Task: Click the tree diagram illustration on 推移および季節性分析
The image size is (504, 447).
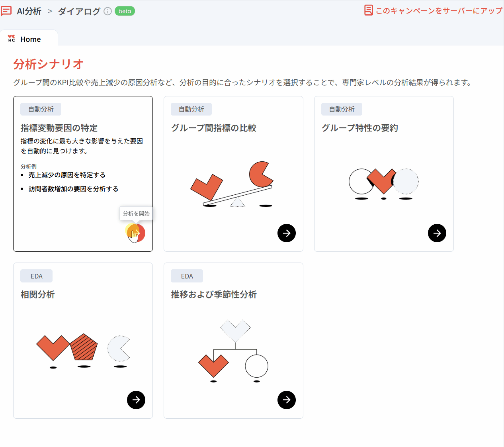Action: coord(233,351)
